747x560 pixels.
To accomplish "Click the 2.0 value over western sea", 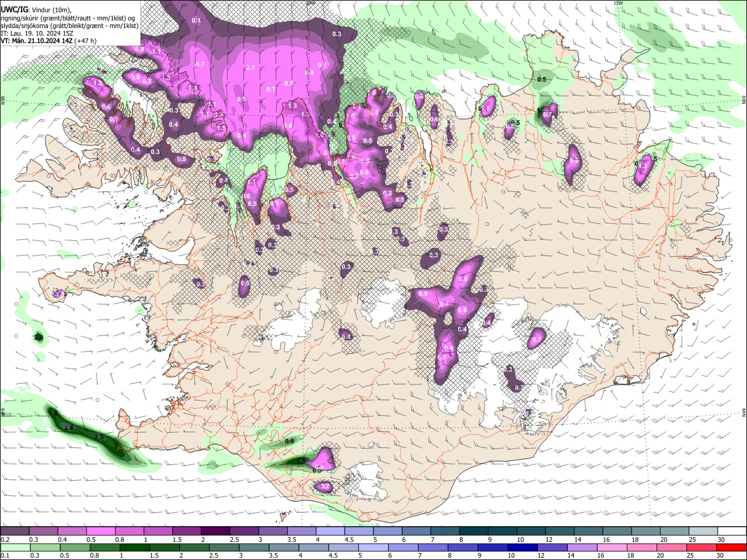I will (x=39, y=338).
